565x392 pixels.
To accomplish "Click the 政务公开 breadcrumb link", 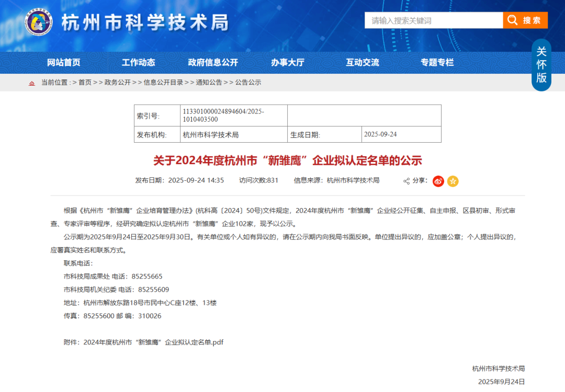I will pyautogui.click(x=118, y=83).
